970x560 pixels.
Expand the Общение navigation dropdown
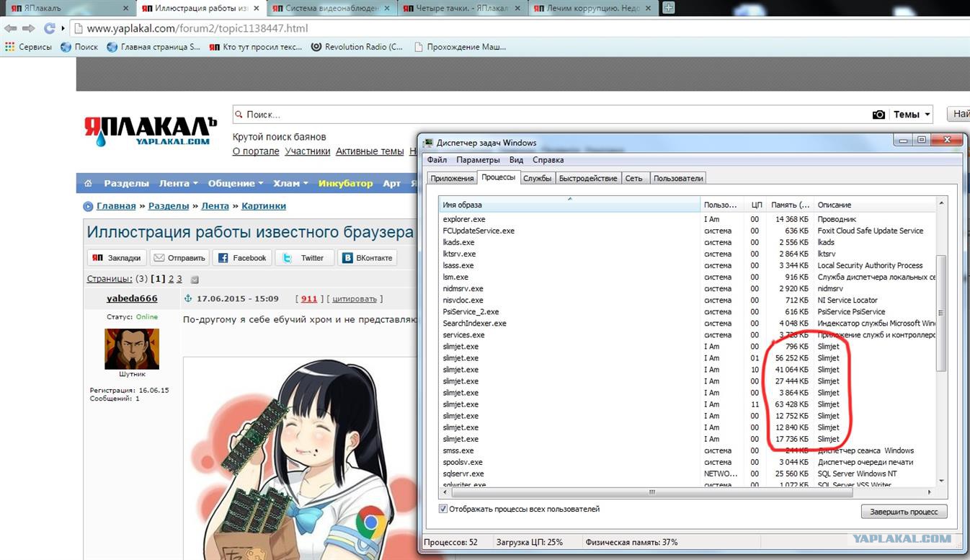coord(236,183)
